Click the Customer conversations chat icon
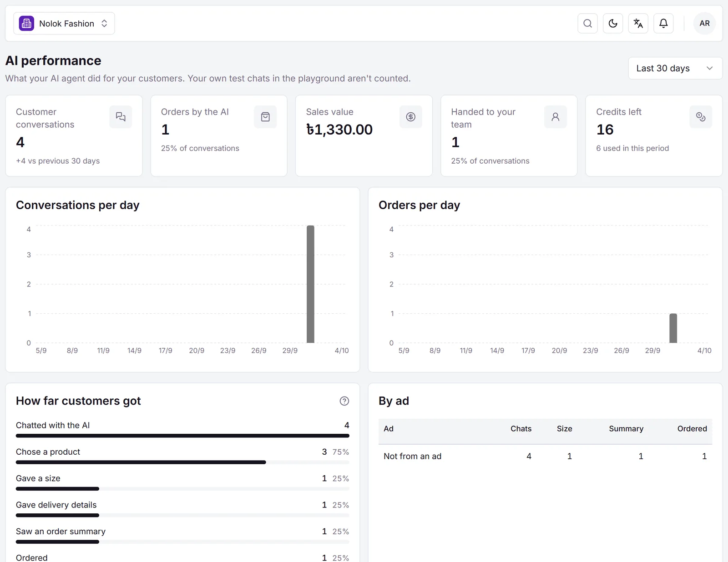The height and width of the screenshot is (562, 728). click(121, 117)
